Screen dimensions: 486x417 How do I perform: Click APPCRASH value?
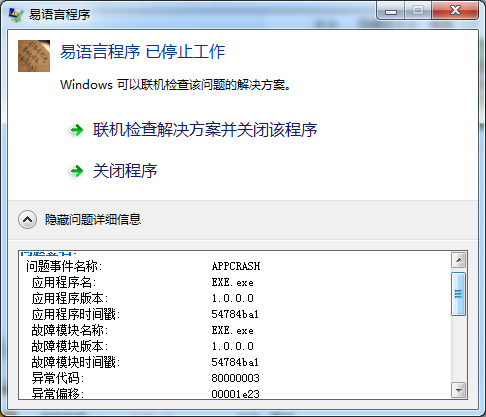(236, 266)
